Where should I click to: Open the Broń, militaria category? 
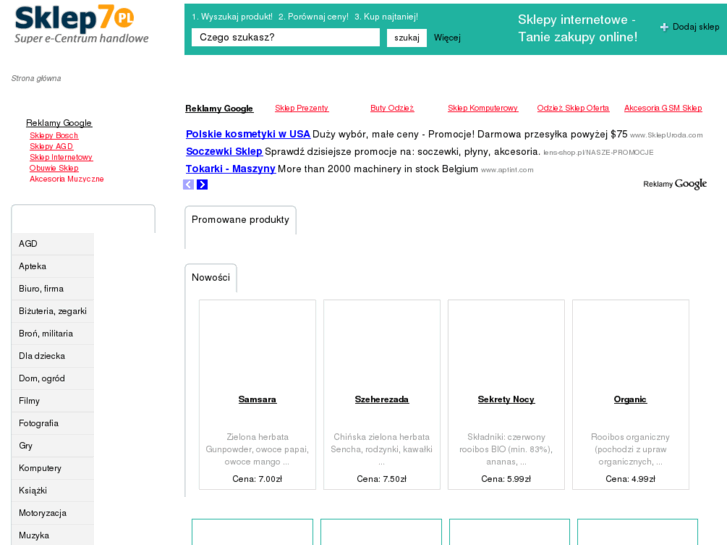[x=52, y=333]
